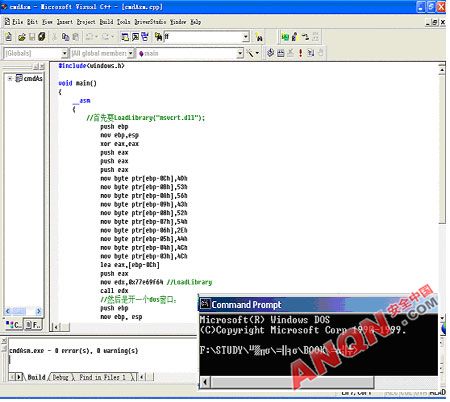Image resolution: width=450 pixels, height=402 pixels.
Task: Click output tabs scroll-right arrow button
Action: [19, 377]
